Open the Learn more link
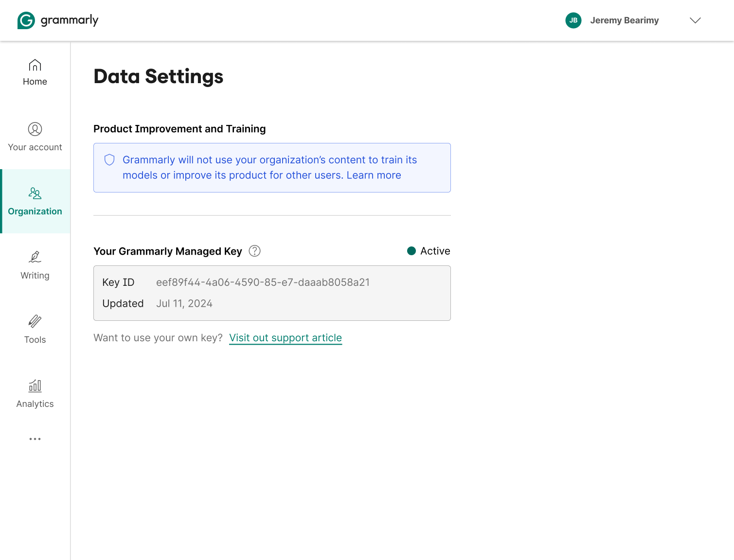Screen dimensions: 734x560 coord(374,175)
